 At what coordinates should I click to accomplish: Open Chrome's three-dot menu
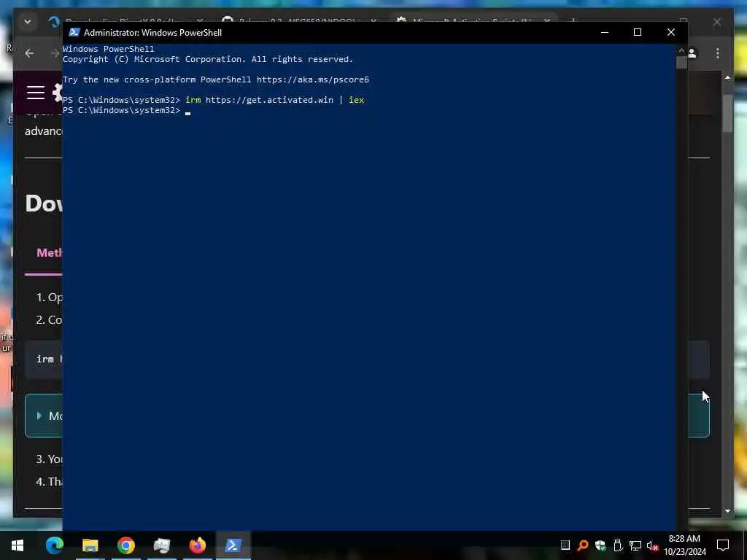coord(718,53)
